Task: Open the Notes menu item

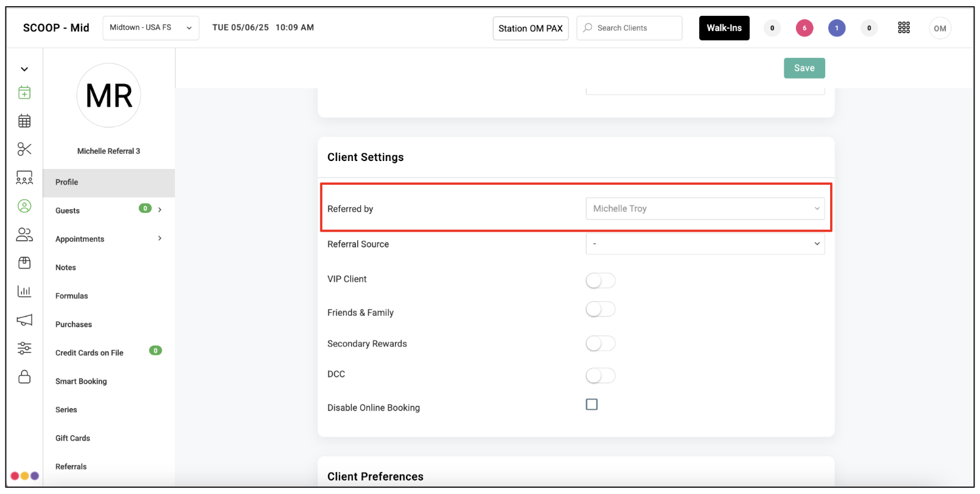Action: (66, 268)
